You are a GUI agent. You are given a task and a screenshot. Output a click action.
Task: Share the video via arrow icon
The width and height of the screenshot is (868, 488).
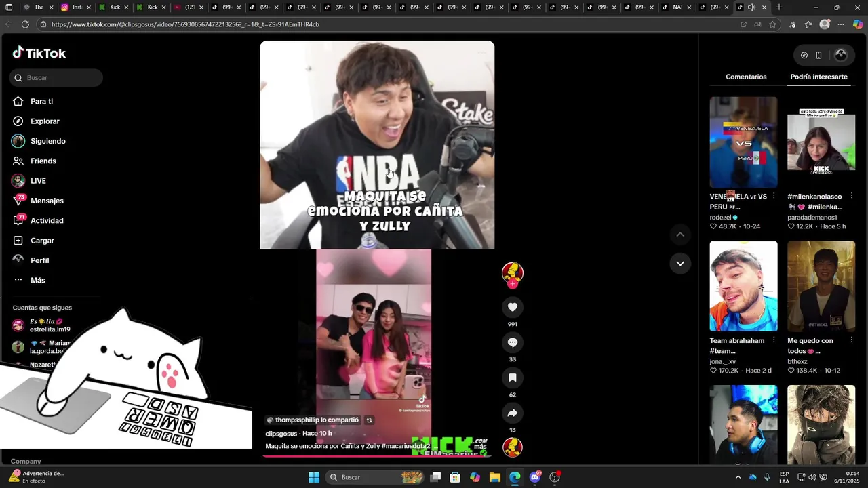pyautogui.click(x=513, y=413)
